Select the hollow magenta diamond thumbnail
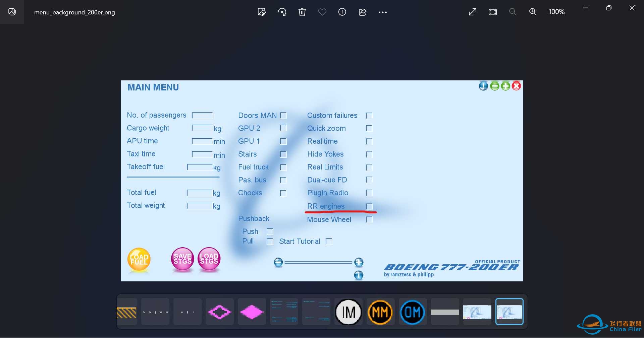644x338 pixels. point(220,312)
